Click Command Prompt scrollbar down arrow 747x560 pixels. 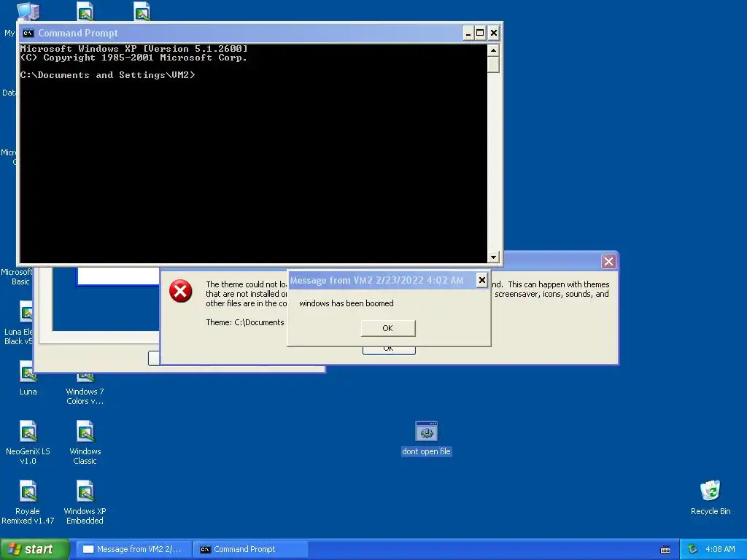click(x=493, y=257)
